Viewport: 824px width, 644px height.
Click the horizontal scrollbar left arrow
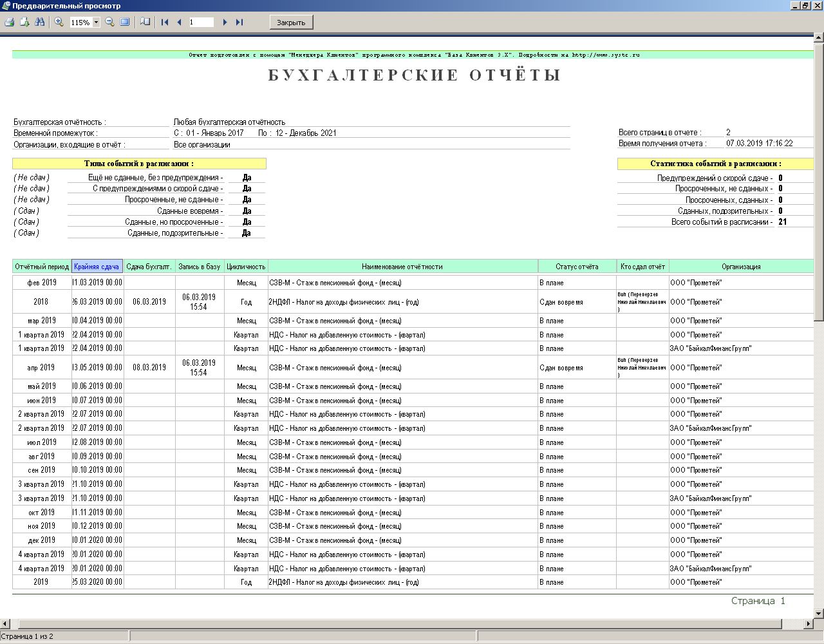coord(5,624)
